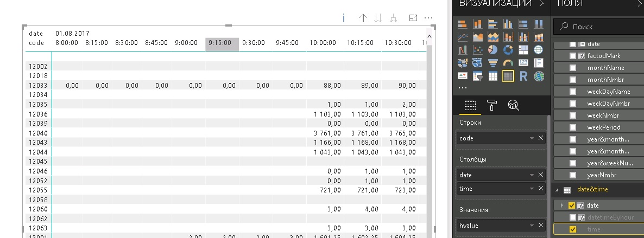Pick the donut chart visual

[x=508, y=50]
